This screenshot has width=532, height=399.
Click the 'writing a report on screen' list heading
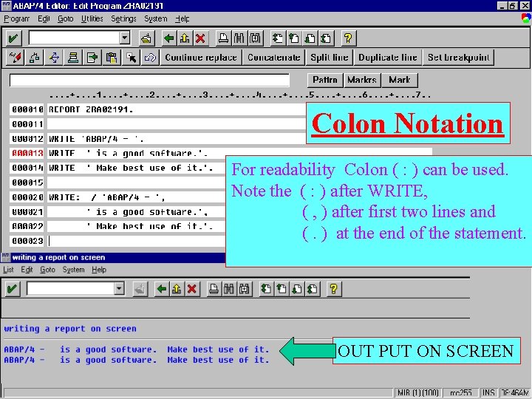pos(70,328)
